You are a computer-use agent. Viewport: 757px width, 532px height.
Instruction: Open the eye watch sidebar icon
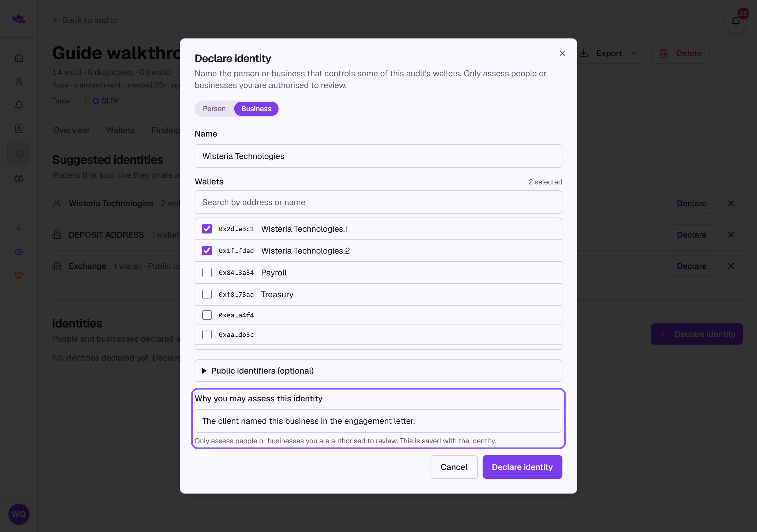click(x=19, y=252)
